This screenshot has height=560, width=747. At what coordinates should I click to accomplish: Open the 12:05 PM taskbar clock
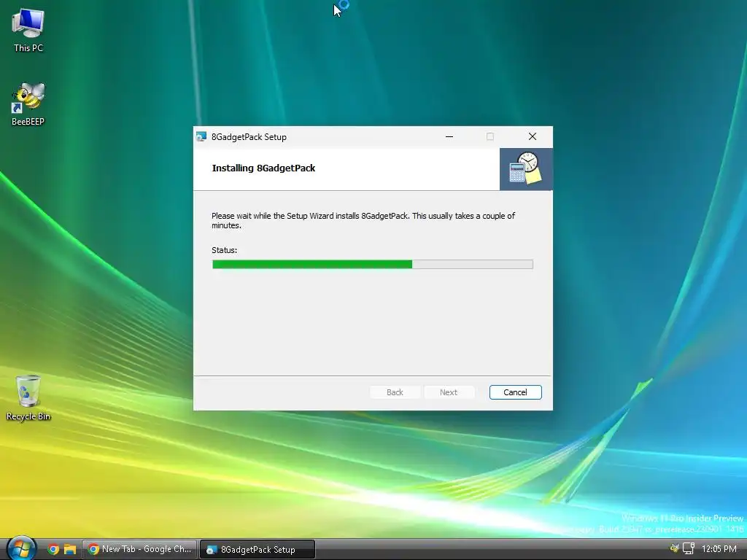tap(719, 549)
